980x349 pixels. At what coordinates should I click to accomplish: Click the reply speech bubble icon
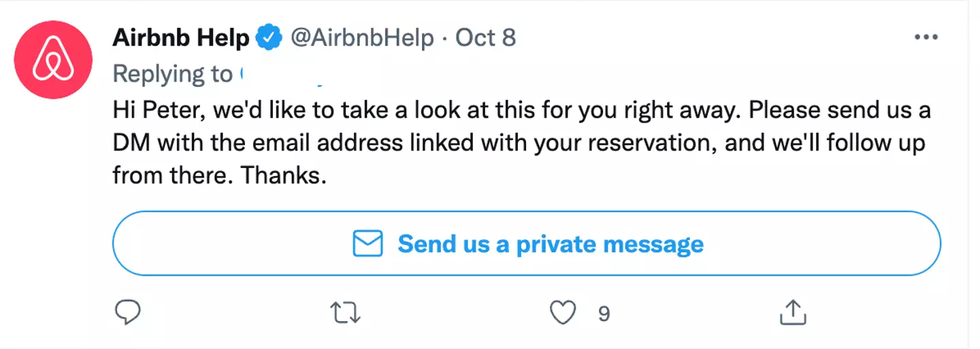point(127,312)
